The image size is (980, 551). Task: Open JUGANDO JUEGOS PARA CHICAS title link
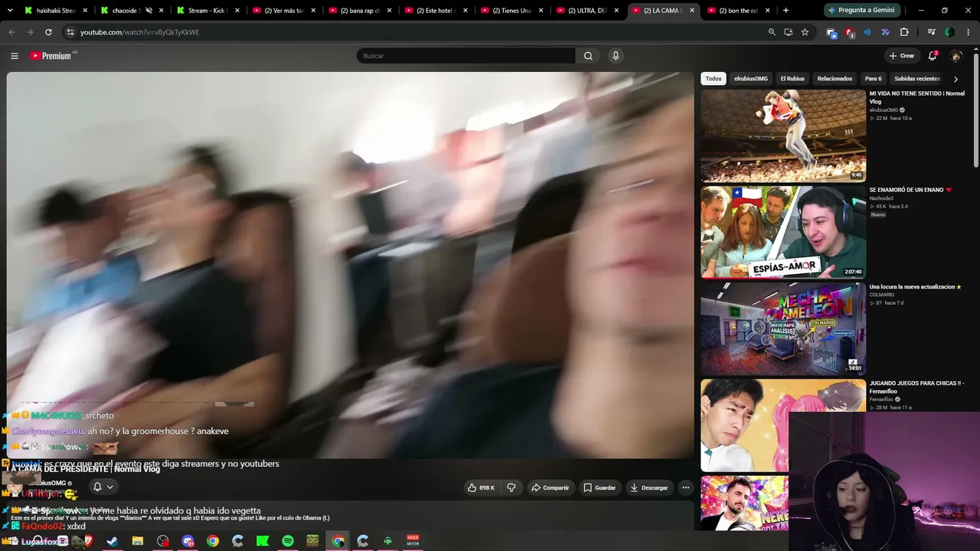click(916, 387)
